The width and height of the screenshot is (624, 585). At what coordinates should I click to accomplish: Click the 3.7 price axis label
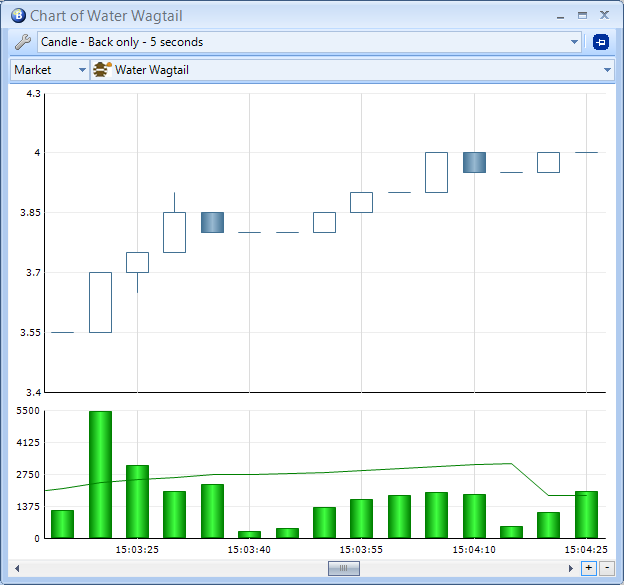click(x=33, y=273)
